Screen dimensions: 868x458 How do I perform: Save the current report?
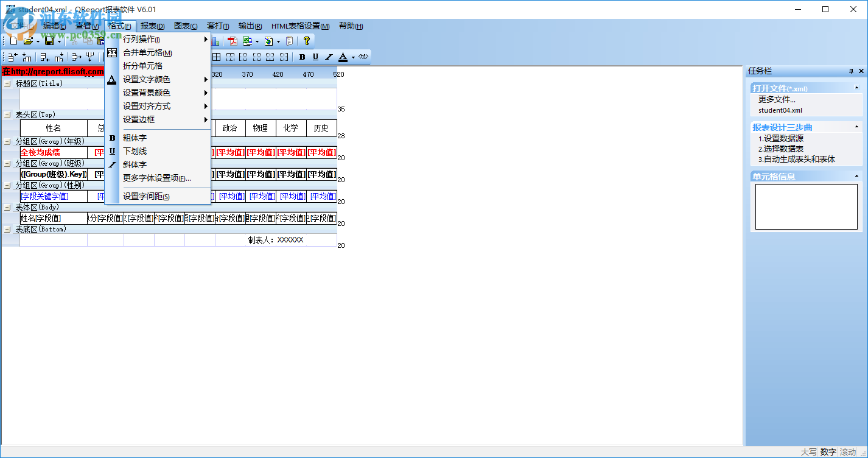pyautogui.click(x=49, y=41)
